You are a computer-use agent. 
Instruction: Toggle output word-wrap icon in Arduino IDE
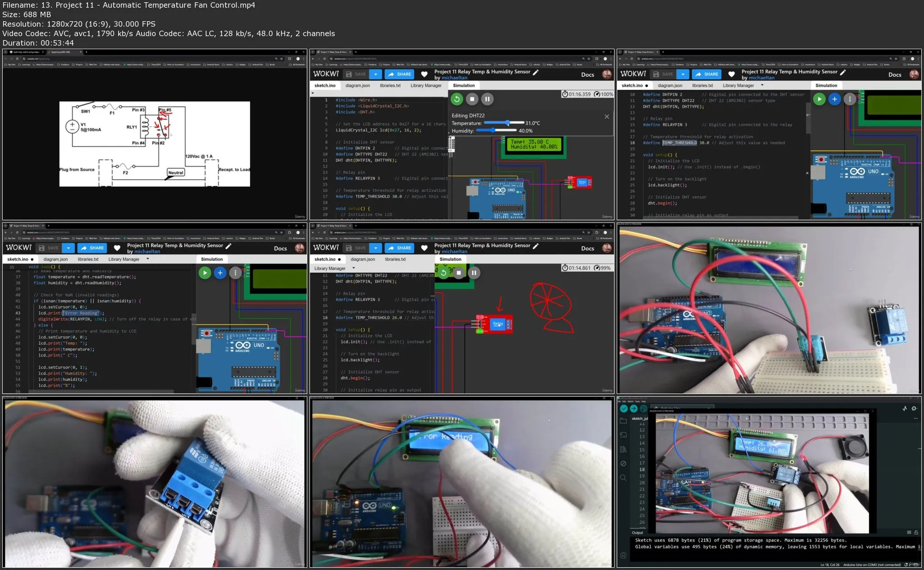pyautogui.click(x=909, y=533)
